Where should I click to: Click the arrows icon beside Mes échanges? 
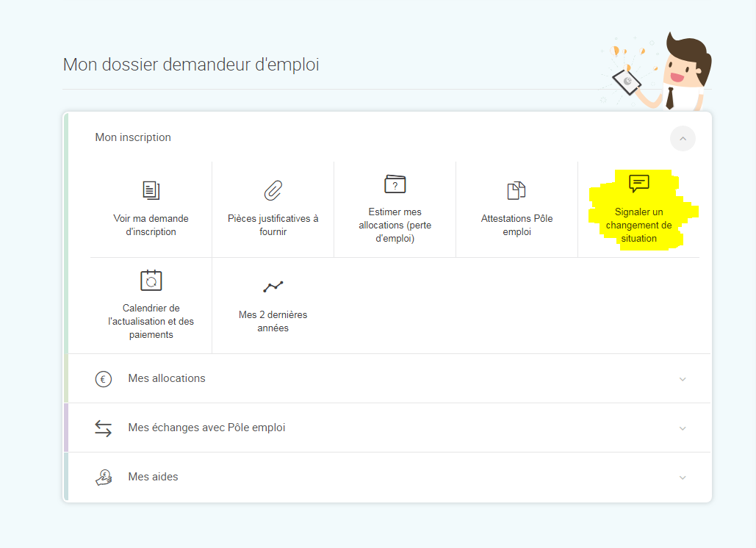point(103,428)
